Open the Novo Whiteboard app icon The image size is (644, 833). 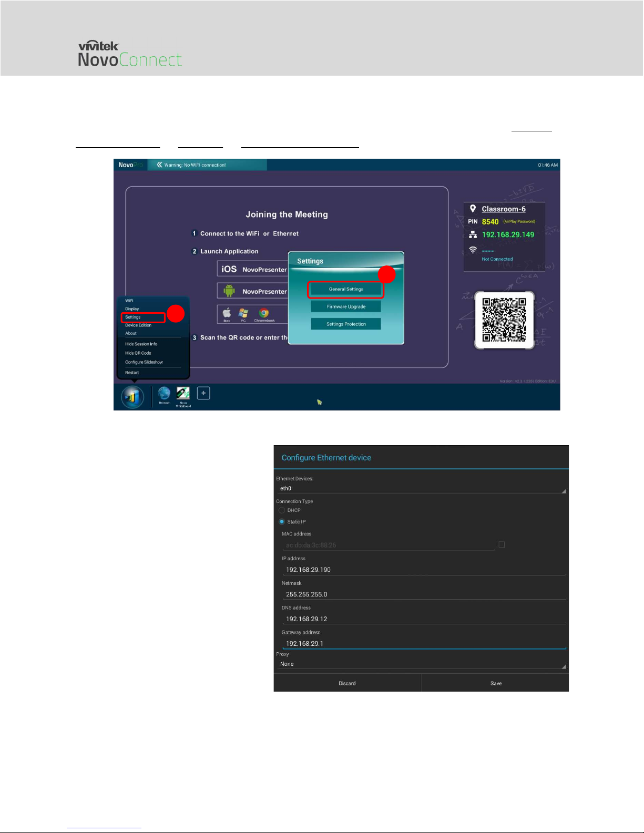coord(183,394)
